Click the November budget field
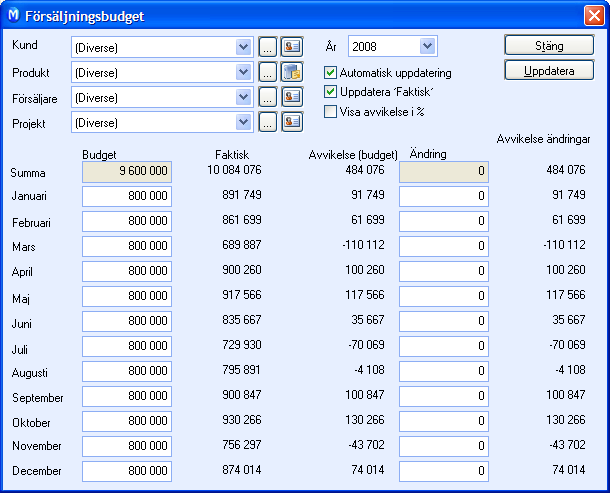 pos(127,446)
